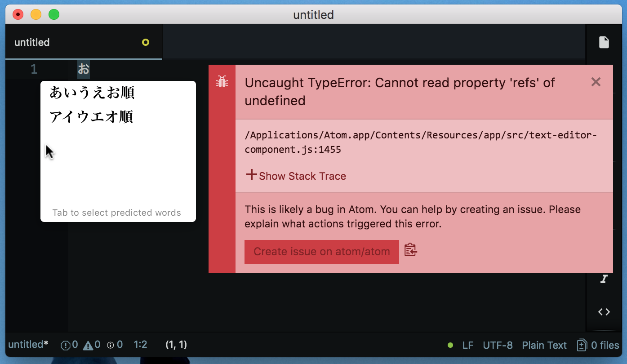Screen dimensions: 627x364
Task: Choose the アイウエオ順 candidate
Action: coord(91,117)
